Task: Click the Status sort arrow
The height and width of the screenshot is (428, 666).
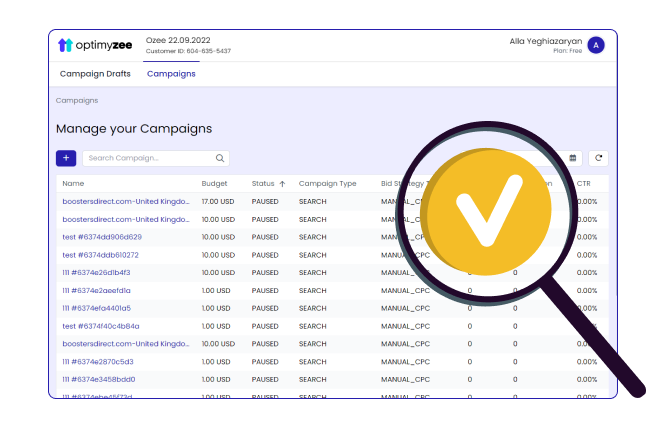Action: coord(282,184)
